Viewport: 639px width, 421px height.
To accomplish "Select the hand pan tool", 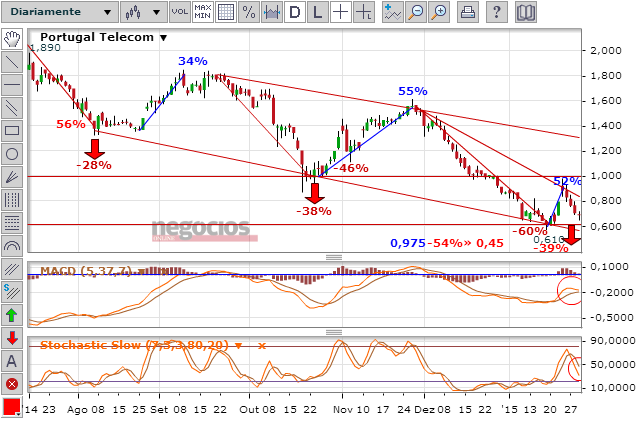I will point(12,39).
